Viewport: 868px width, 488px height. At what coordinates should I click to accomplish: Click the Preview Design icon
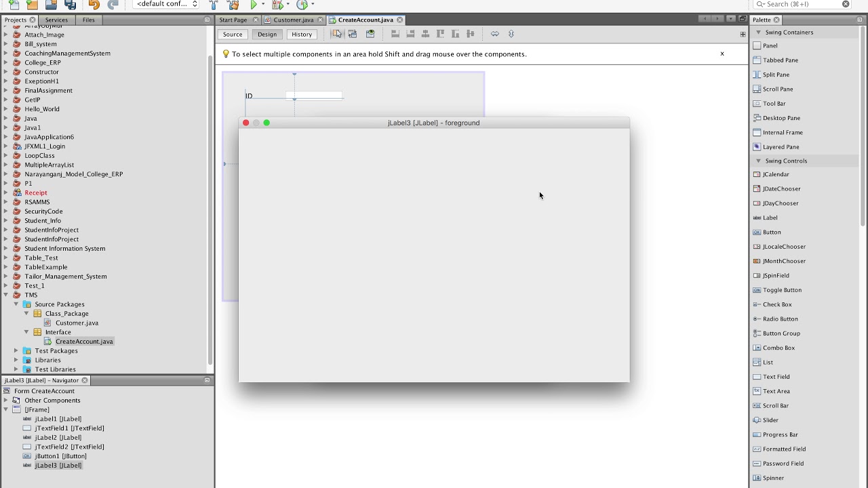pyautogui.click(x=370, y=34)
